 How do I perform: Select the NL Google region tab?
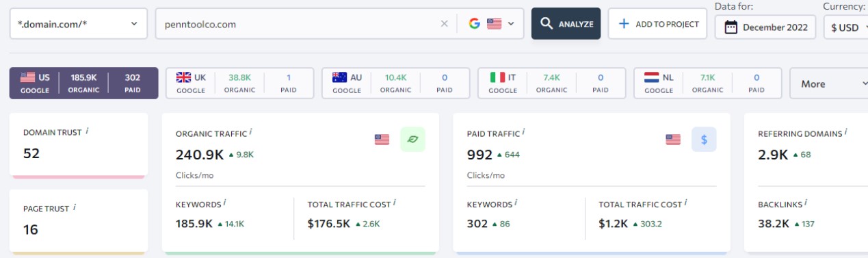[707, 83]
